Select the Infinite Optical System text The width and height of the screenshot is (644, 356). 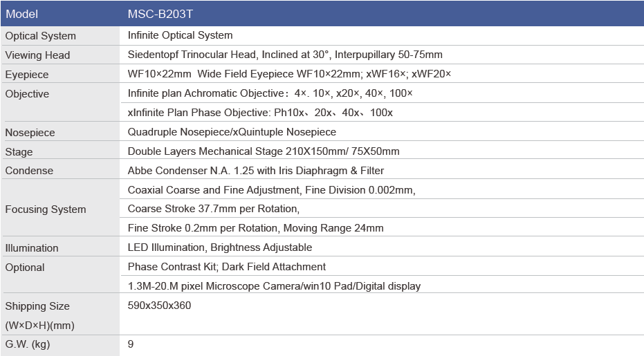click(x=180, y=35)
